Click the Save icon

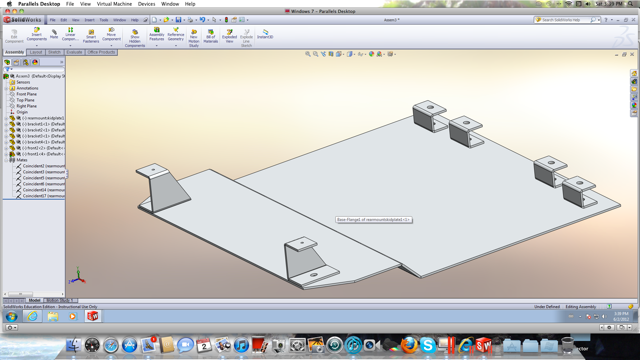[178, 20]
